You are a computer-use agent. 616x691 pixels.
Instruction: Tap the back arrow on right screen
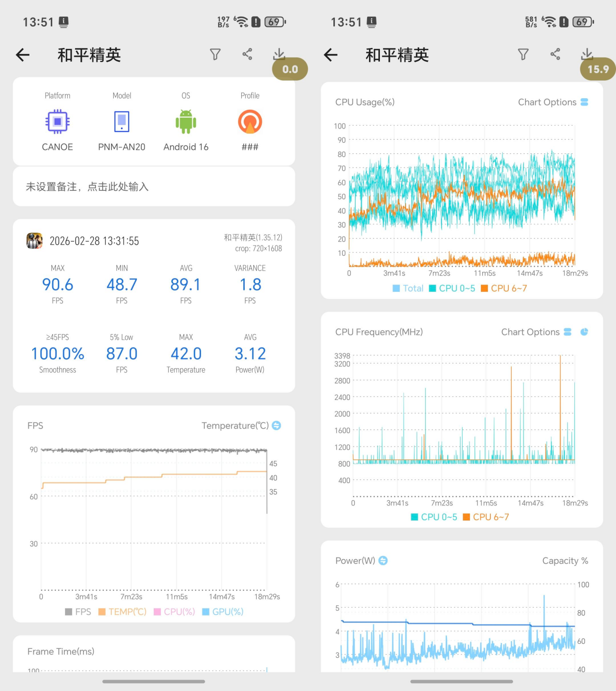pos(331,55)
